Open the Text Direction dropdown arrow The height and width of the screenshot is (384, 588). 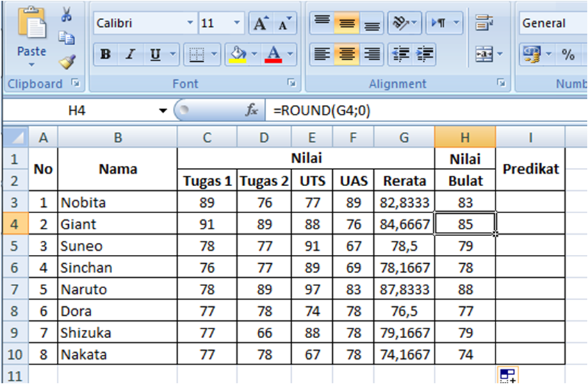(457, 23)
